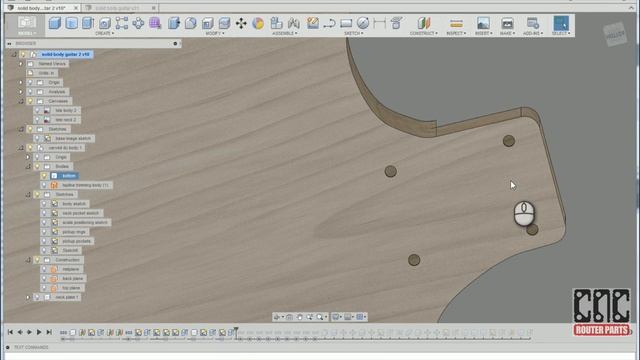Viewport: 640px width, 360px height.
Task: Expand the Named Views node
Action: coord(21,64)
